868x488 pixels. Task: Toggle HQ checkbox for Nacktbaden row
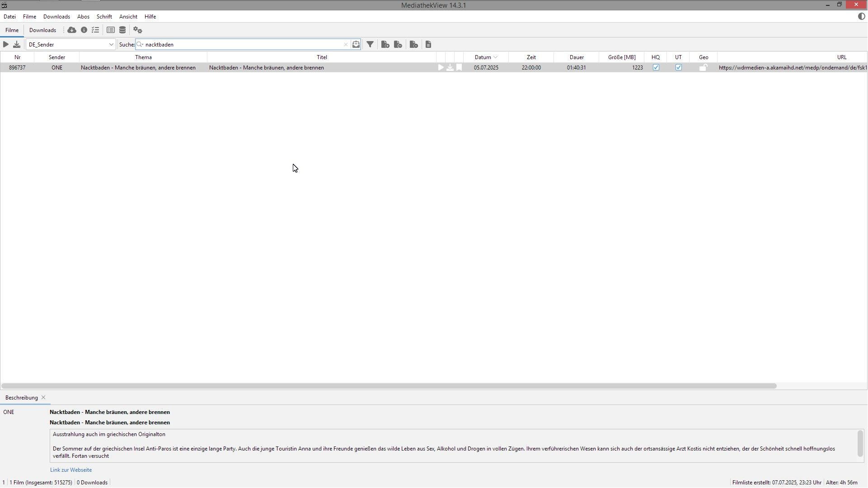(656, 68)
